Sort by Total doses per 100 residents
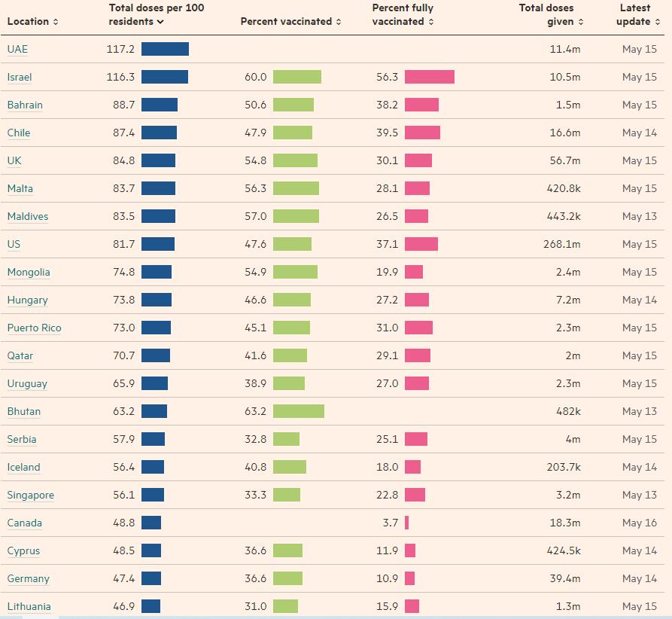This screenshot has height=619, width=672. click(x=156, y=14)
